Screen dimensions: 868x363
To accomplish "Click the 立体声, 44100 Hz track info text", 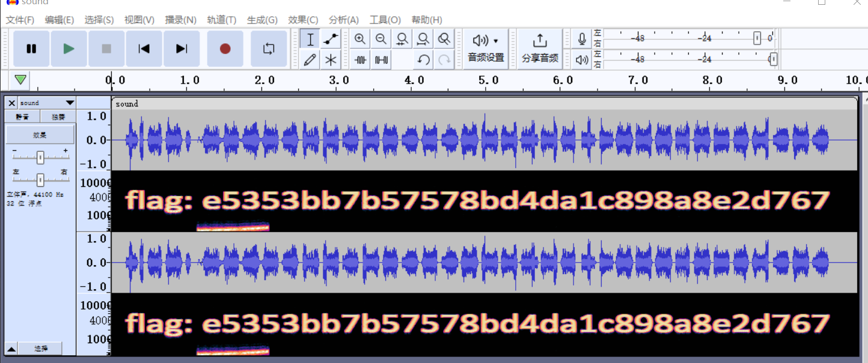I will (35, 195).
